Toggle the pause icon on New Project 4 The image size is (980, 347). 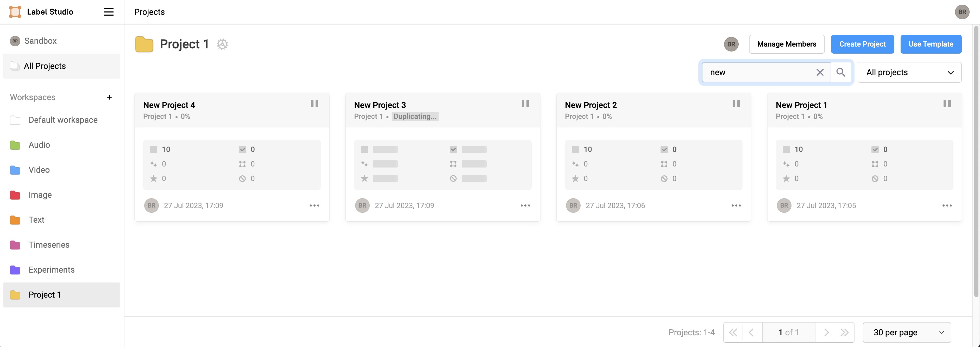coord(314,104)
